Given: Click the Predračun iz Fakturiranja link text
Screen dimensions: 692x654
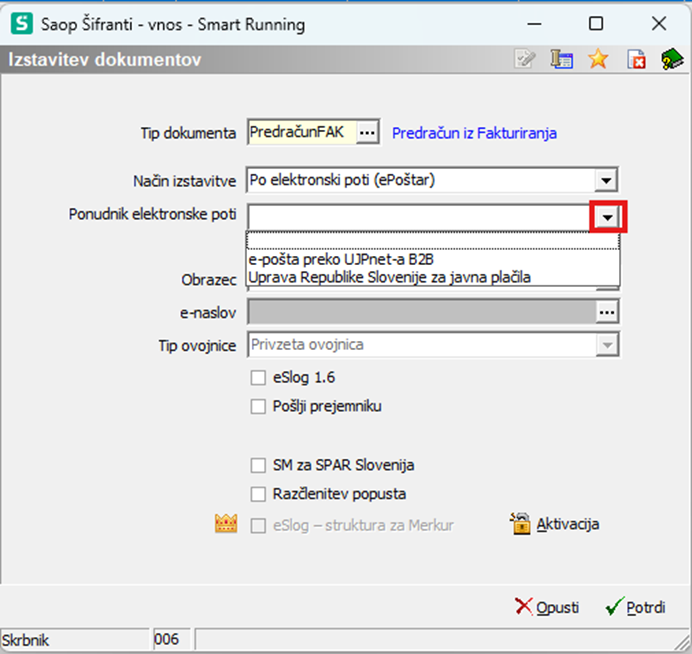Looking at the screenshot, I should click(x=474, y=133).
